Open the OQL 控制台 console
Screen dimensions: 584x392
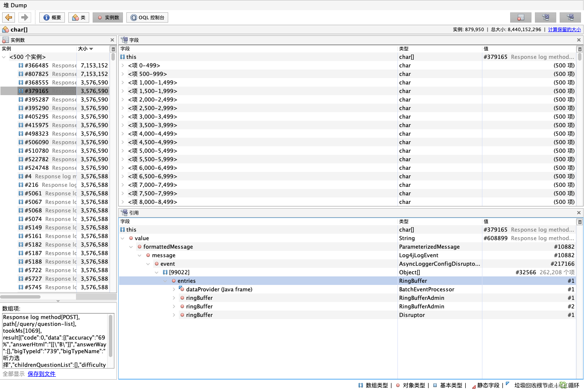coord(147,17)
